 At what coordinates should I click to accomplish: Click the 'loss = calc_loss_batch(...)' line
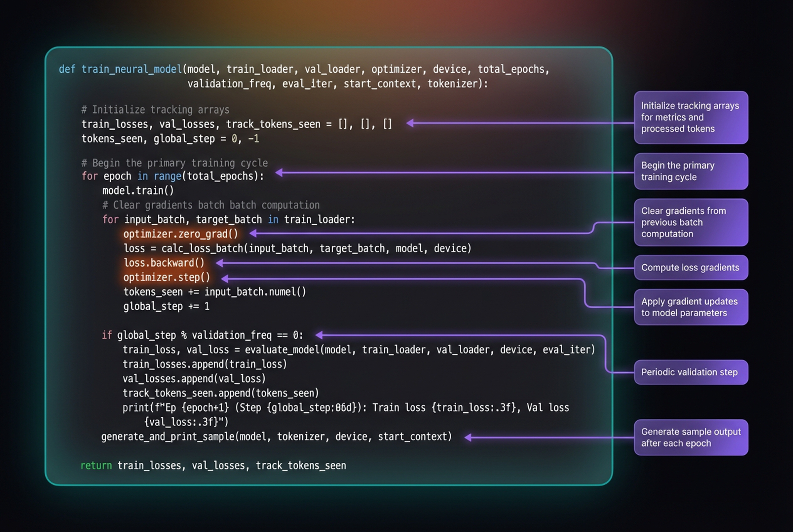(x=297, y=248)
